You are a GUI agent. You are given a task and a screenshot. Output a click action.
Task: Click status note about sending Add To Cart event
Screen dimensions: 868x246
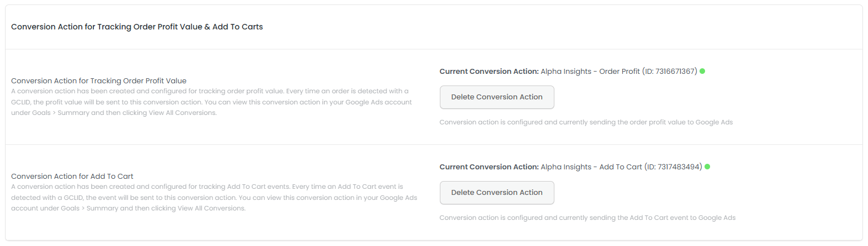click(x=587, y=218)
